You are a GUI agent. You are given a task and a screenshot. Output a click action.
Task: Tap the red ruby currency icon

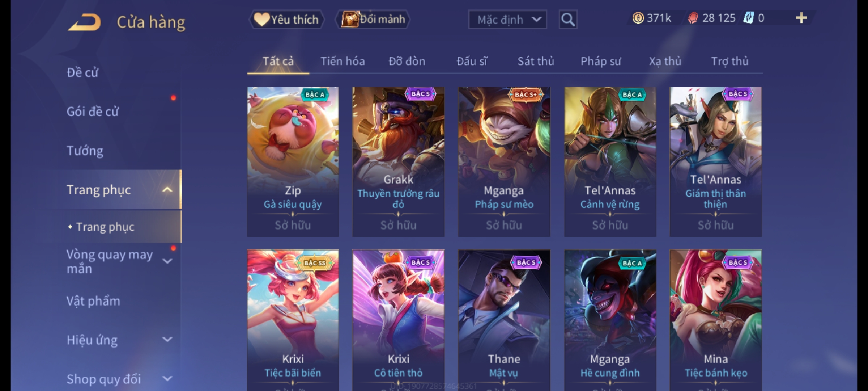click(693, 18)
